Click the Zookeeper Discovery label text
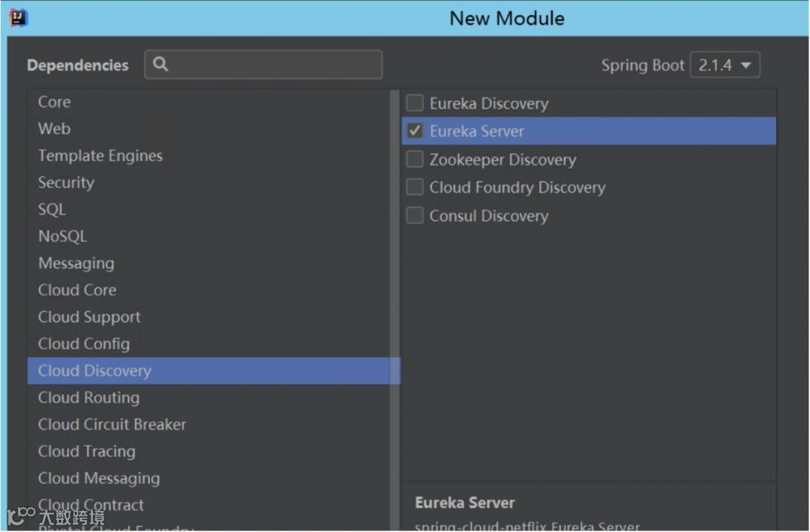Image resolution: width=810 pixels, height=532 pixels. point(502,160)
